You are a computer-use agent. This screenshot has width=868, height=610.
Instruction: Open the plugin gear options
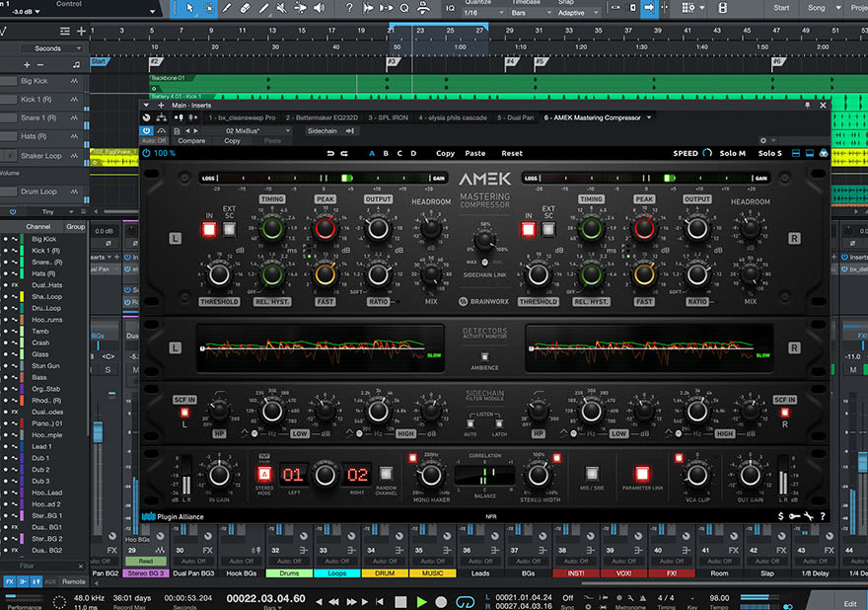click(x=762, y=141)
